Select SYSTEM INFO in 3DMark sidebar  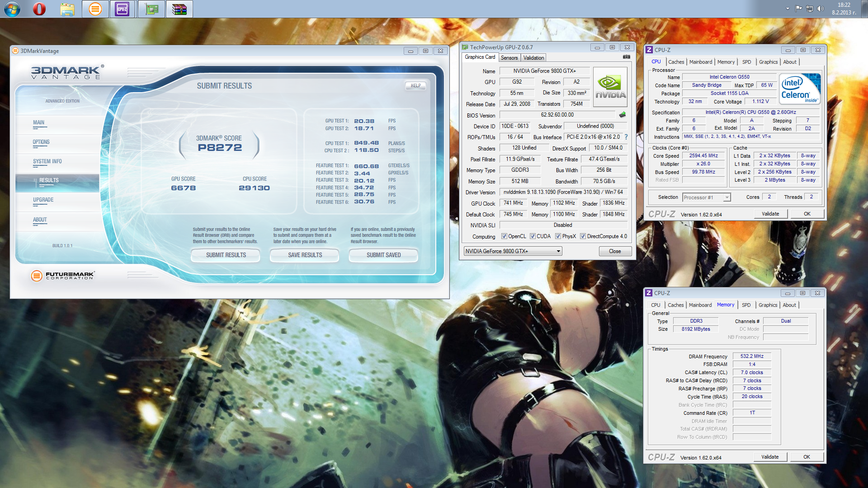47,162
